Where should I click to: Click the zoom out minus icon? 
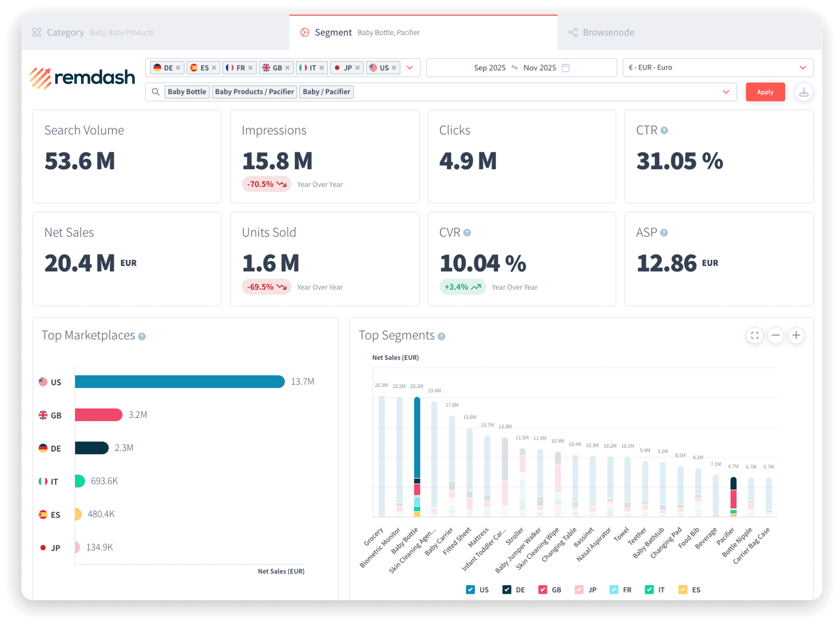click(x=775, y=335)
